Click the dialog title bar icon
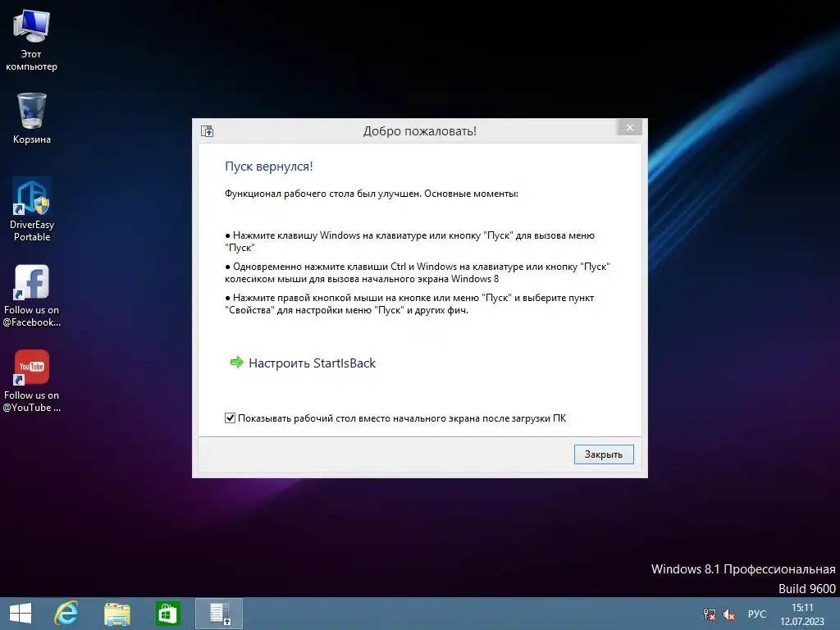This screenshot has height=630, width=840. (208, 131)
